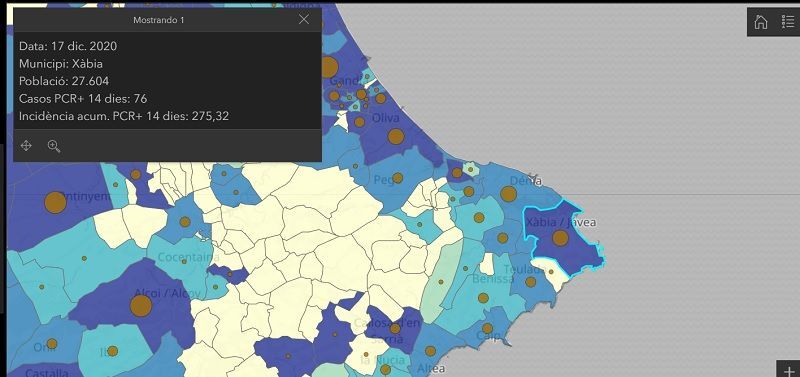800x377 pixels.
Task: Click the brown circle inside Xàbia
Action: pos(560,238)
